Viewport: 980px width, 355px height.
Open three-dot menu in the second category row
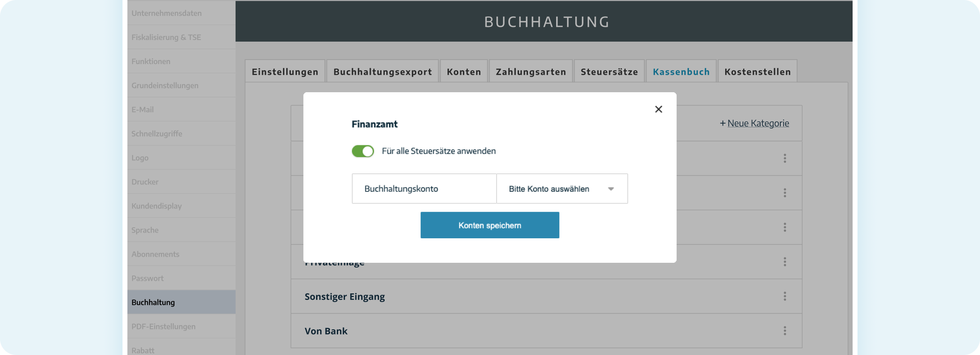784,193
